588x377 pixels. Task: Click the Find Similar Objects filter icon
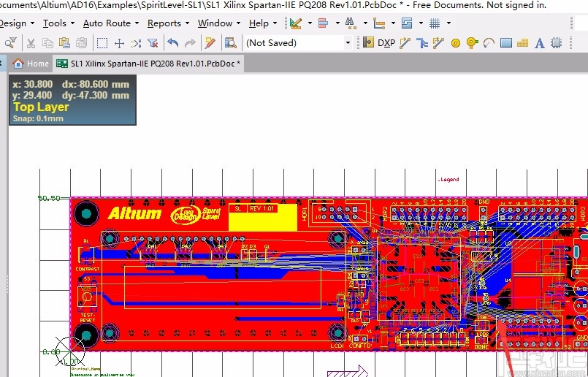coord(10,43)
